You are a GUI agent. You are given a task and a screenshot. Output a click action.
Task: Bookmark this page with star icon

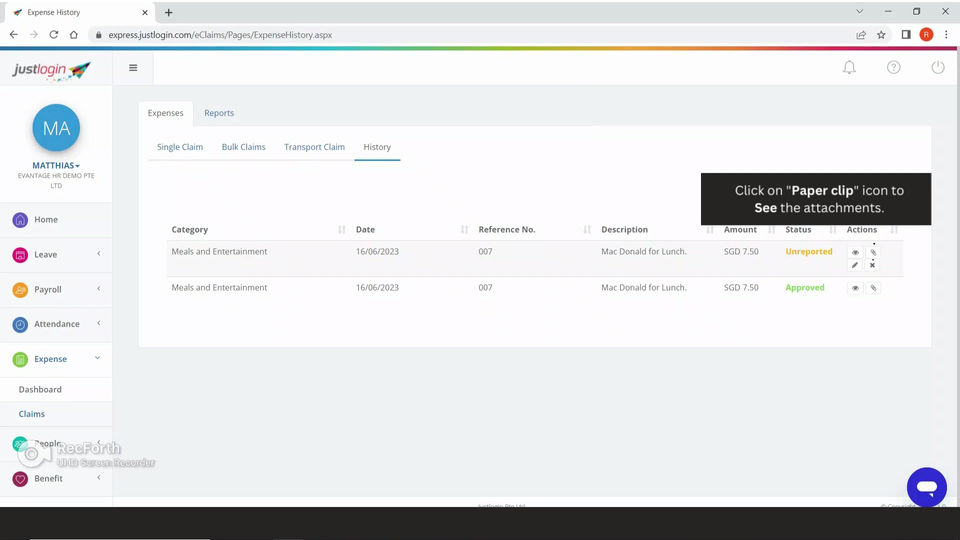pos(881,35)
